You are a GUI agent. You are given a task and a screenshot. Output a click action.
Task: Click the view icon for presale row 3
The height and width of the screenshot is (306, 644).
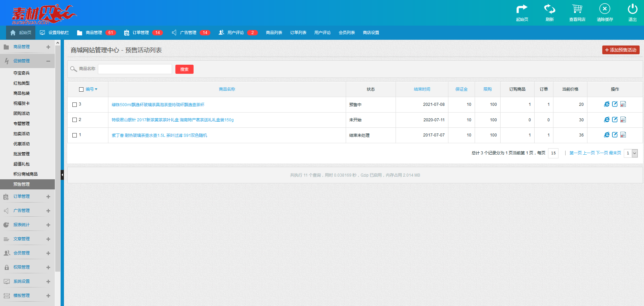(x=607, y=104)
